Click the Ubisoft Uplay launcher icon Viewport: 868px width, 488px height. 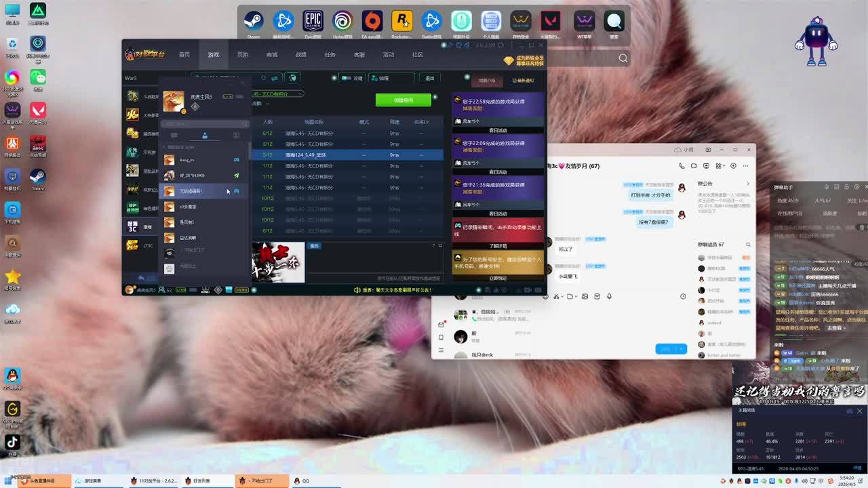point(342,22)
